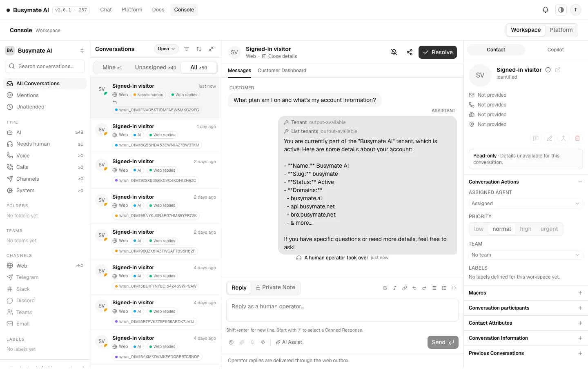Viewport: 588px width, 372px height.
Task: Focus the reply message box
Action: [x=342, y=310]
